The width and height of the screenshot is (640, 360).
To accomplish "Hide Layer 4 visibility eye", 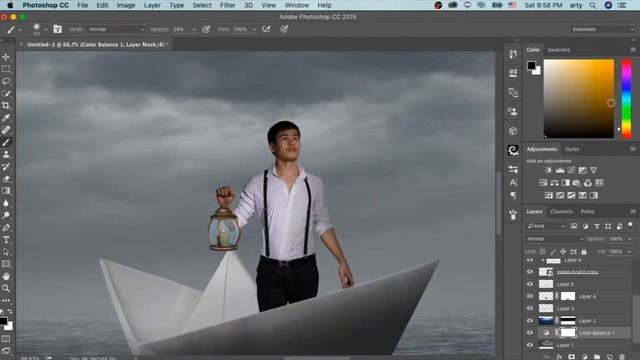I will tap(530, 296).
